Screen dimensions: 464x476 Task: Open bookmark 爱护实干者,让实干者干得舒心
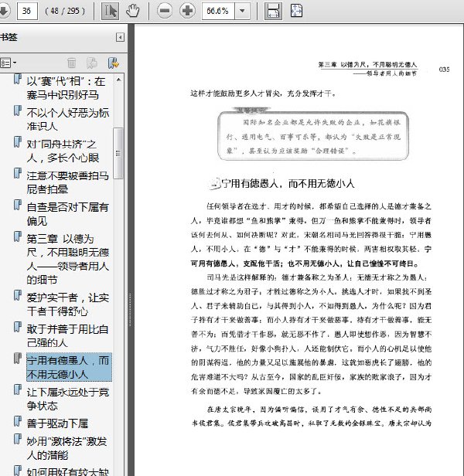(67, 304)
